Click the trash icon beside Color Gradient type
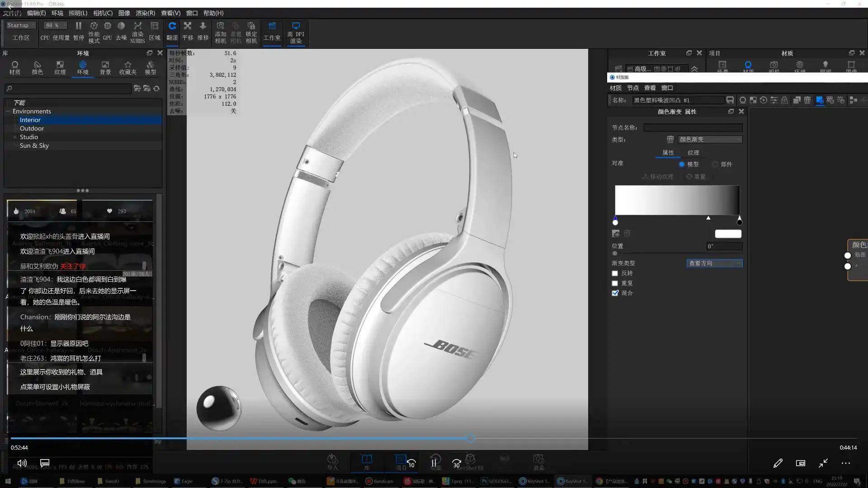This screenshot has width=868, height=488. click(670, 140)
